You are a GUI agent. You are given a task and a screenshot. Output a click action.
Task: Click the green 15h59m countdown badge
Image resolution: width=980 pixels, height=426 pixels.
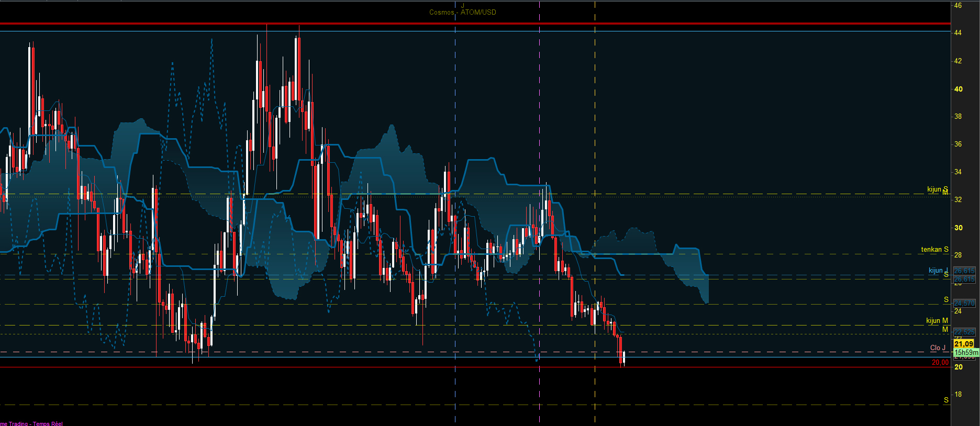966,353
